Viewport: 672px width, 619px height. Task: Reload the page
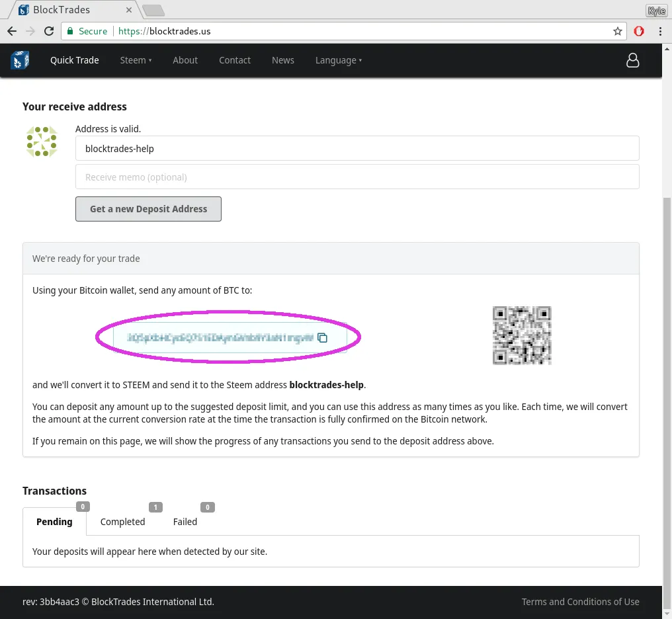49,31
